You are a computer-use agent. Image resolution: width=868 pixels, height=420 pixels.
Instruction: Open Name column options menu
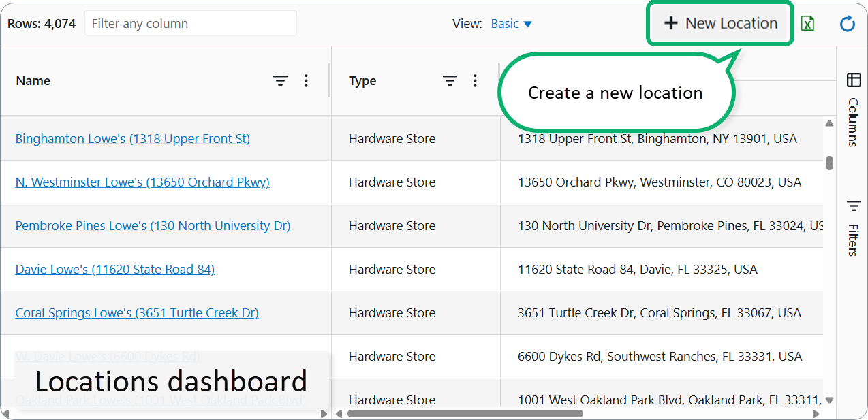pos(306,81)
